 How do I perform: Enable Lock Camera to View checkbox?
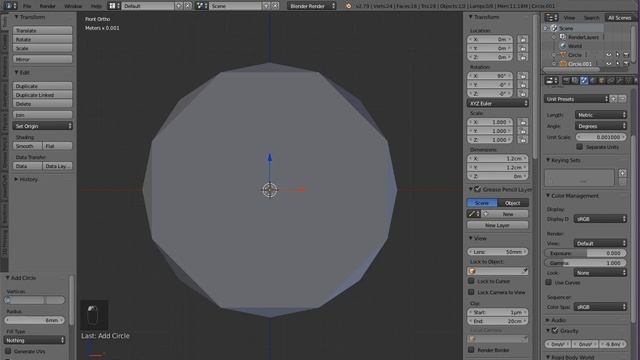tap(471, 292)
